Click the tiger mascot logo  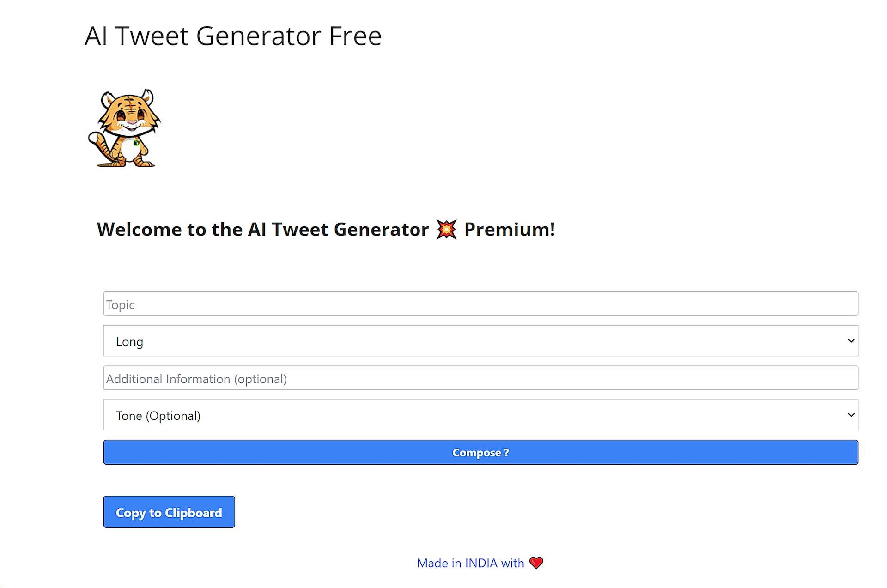coord(124,128)
